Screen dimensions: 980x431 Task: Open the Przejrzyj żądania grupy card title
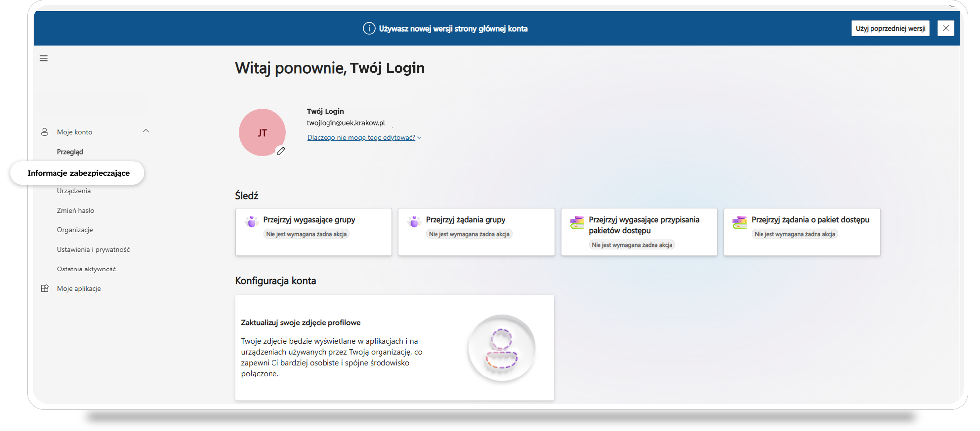(x=466, y=220)
